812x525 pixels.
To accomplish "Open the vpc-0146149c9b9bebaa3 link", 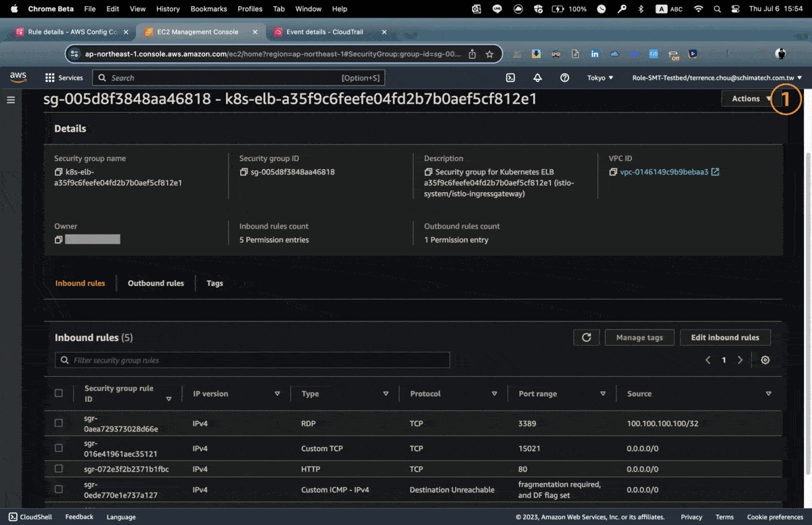I will click(x=665, y=172).
